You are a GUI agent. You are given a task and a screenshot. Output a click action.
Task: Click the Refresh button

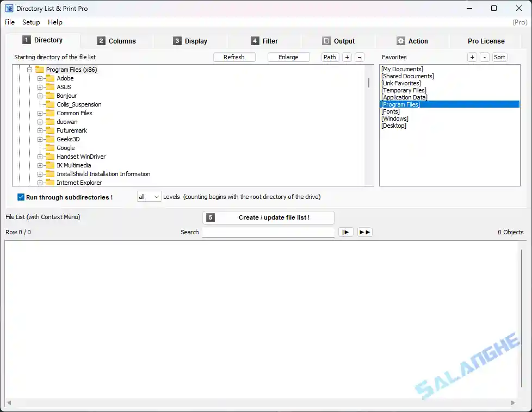234,57
